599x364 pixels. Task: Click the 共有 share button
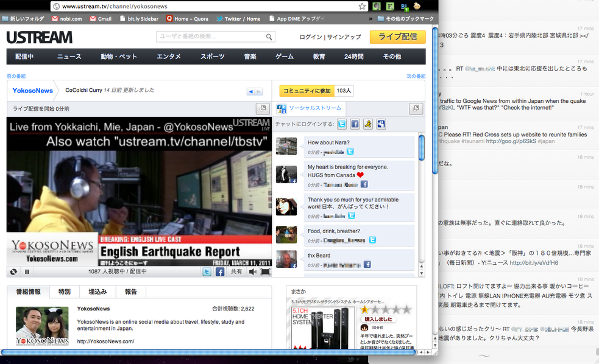pos(236,271)
